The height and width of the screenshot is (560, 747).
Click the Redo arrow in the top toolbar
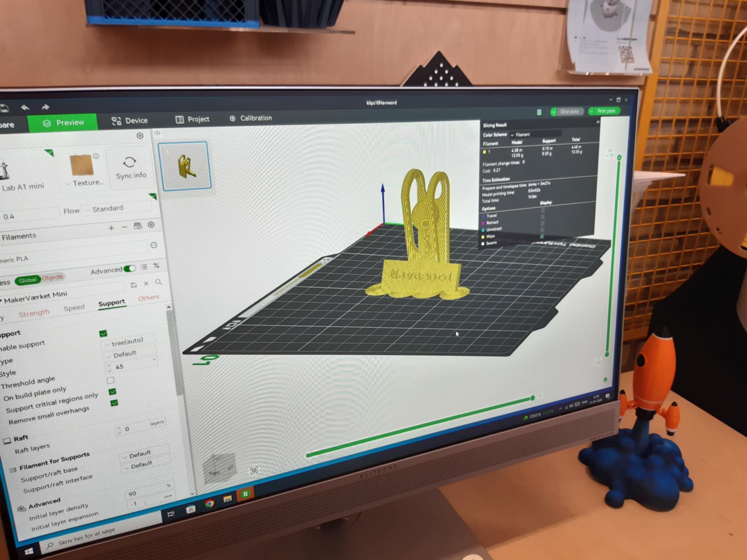pyautogui.click(x=46, y=107)
